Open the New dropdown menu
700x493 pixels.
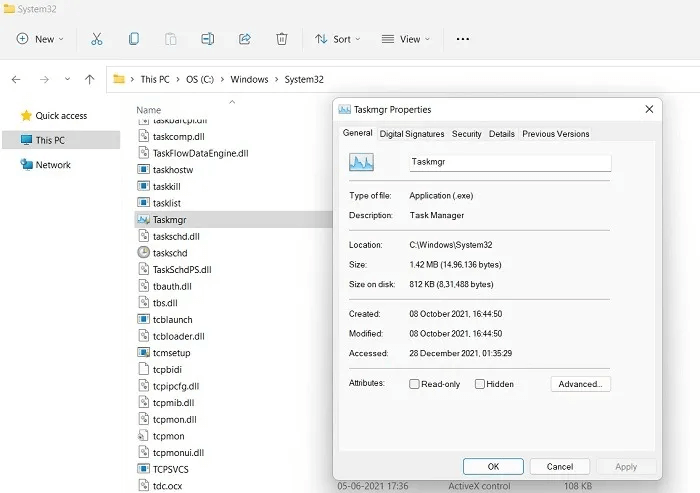(x=40, y=39)
